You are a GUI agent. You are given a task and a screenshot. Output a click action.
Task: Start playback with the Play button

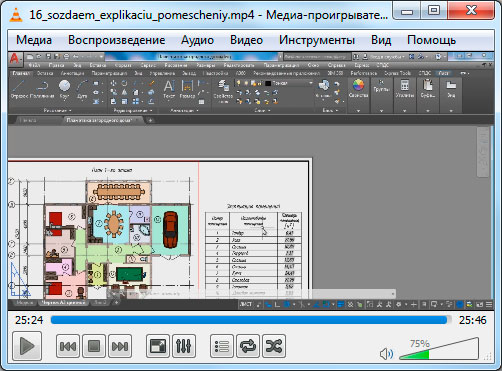(27, 346)
